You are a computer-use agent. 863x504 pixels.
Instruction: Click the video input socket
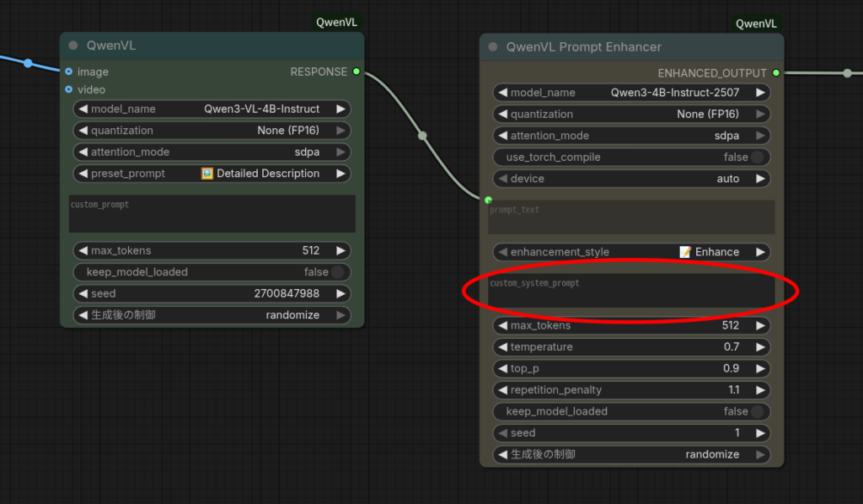[x=68, y=89]
